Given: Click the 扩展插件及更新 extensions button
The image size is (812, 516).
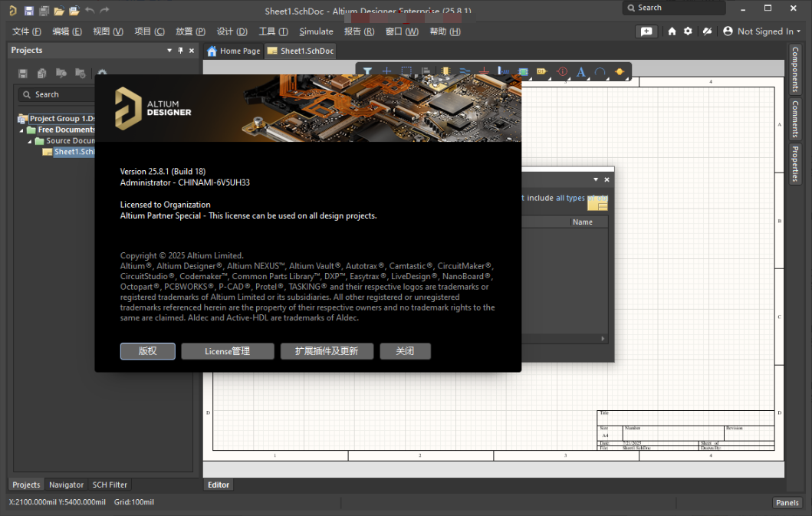Looking at the screenshot, I should (x=326, y=350).
